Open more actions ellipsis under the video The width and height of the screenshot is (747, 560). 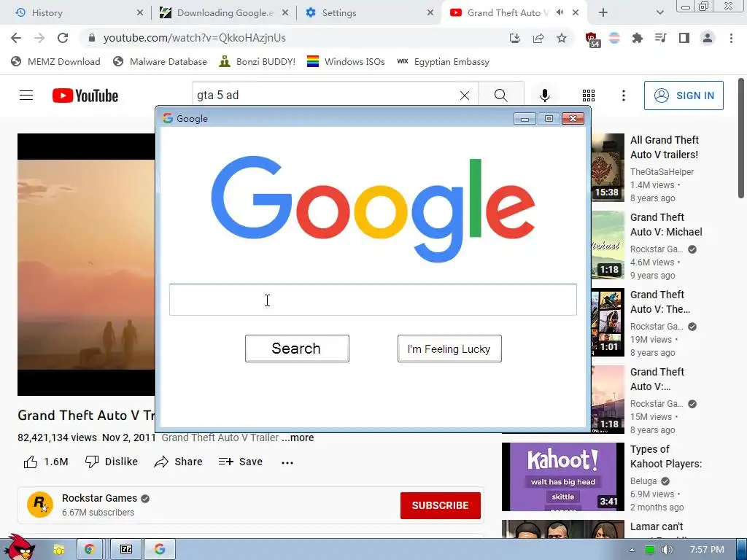coord(287,462)
